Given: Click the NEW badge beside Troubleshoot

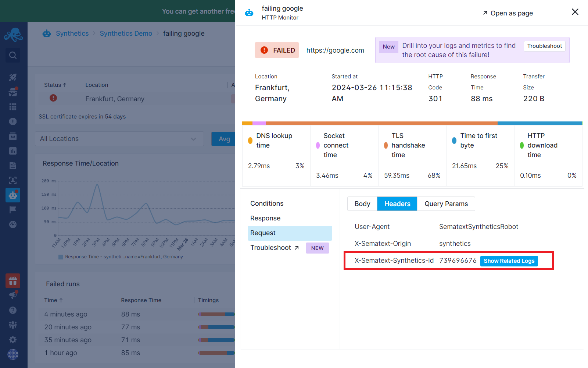Looking at the screenshot, I should tap(318, 248).
